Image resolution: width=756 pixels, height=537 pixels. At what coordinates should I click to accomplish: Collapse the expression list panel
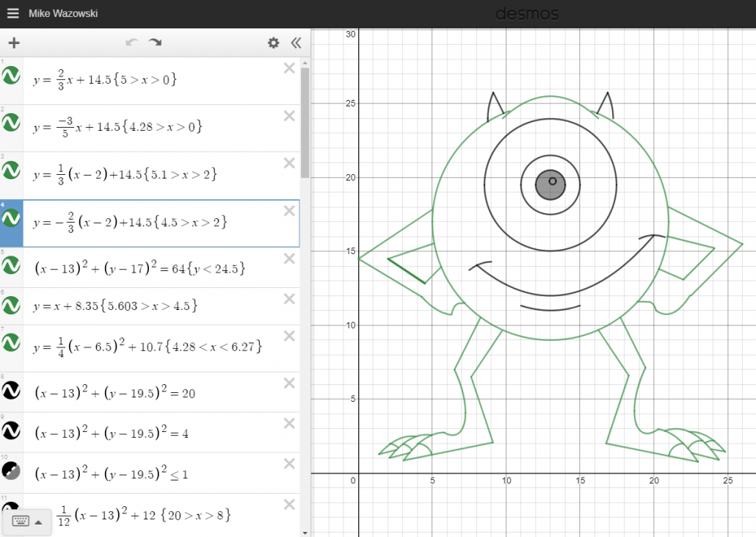(x=296, y=43)
